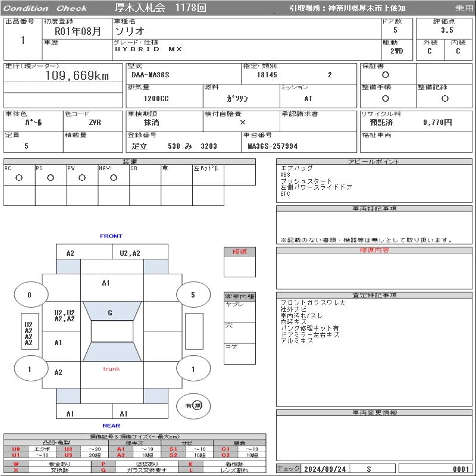Click the model code DAA-MA36S
Screen dimensions: 476x476
pyautogui.click(x=151, y=75)
